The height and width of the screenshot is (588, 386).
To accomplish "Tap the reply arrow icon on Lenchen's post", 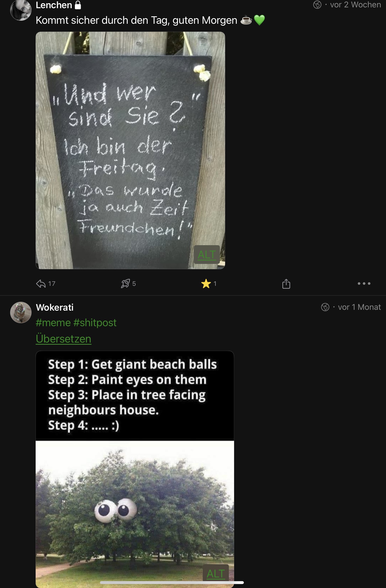I will coord(41,284).
